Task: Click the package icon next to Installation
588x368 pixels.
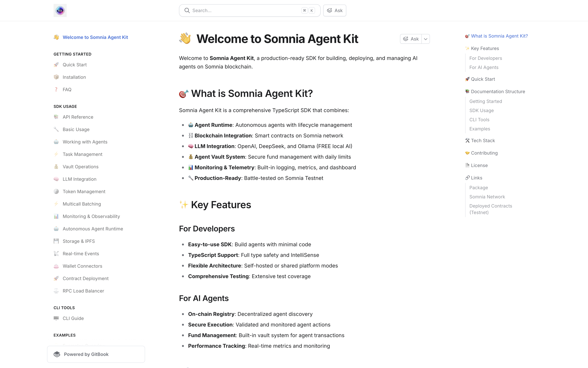Action: tap(56, 77)
